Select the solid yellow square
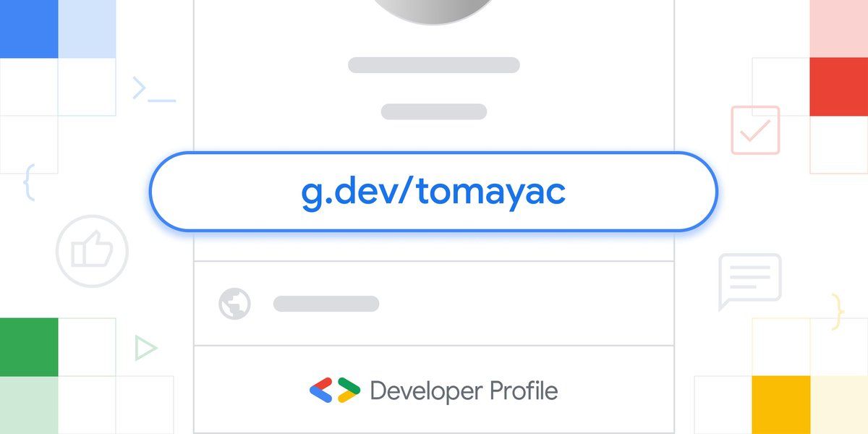 [x=781, y=405]
